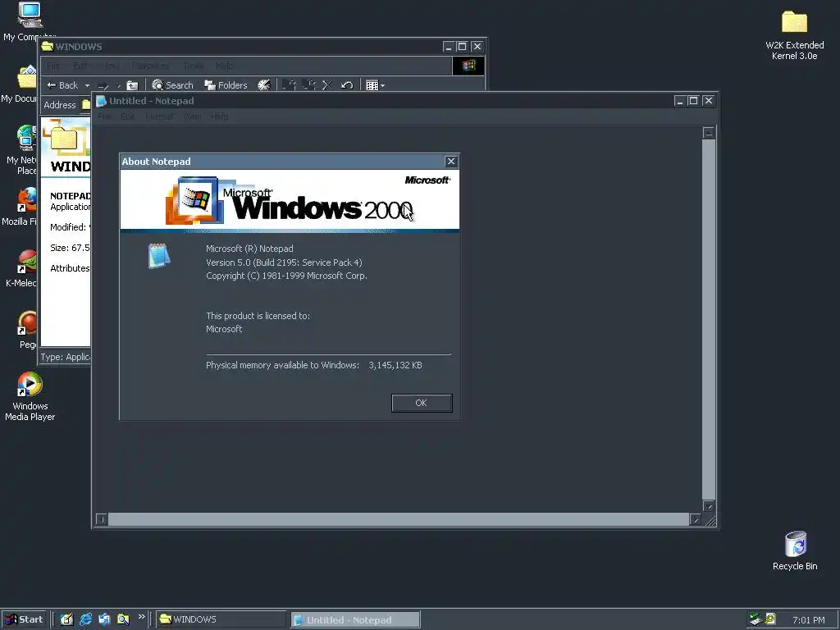Click OK in About Notepad dialog
840x630 pixels.
coord(422,403)
